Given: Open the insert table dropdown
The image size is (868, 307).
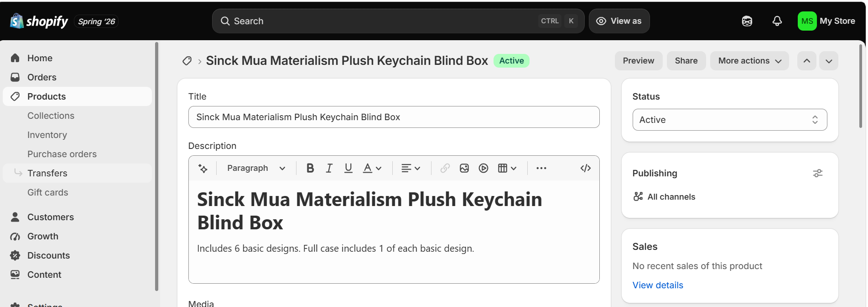Looking at the screenshot, I should 507,168.
